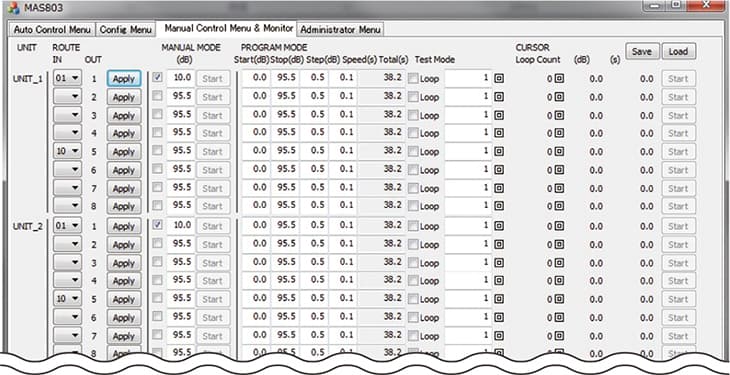Click the Test Mode square icon for UNIT_2 output 7
730x375 pixels.
pos(499,336)
